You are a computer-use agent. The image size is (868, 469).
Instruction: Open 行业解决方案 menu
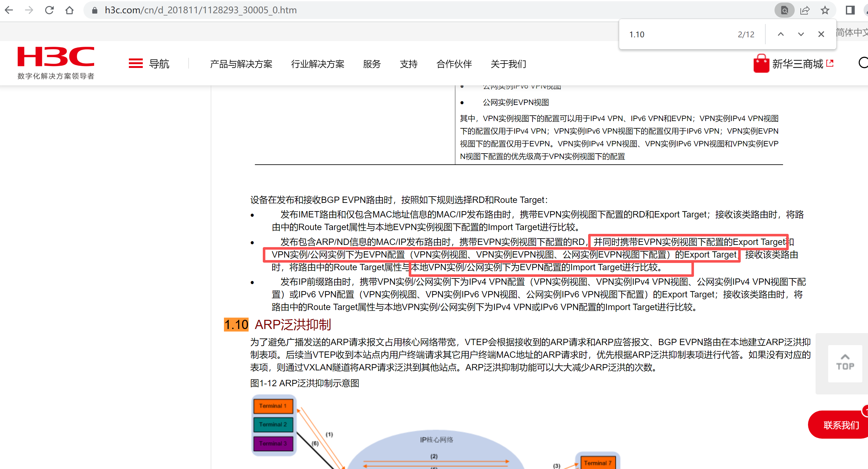pyautogui.click(x=317, y=64)
